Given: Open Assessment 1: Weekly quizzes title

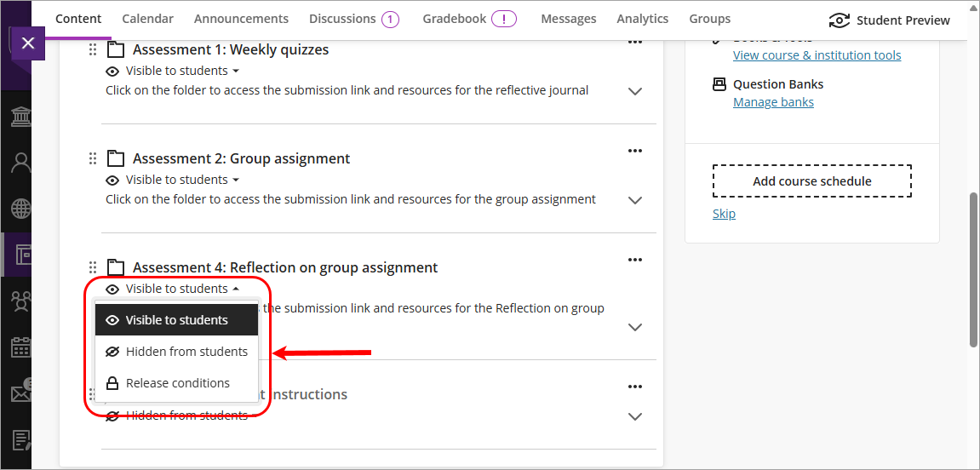Looking at the screenshot, I should coord(231,49).
